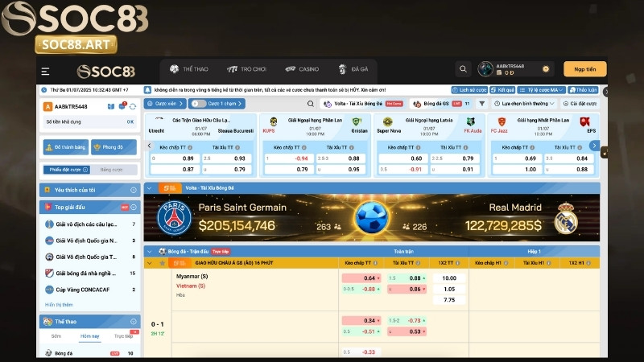Collapse the Top giải đấu section

(x=134, y=207)
